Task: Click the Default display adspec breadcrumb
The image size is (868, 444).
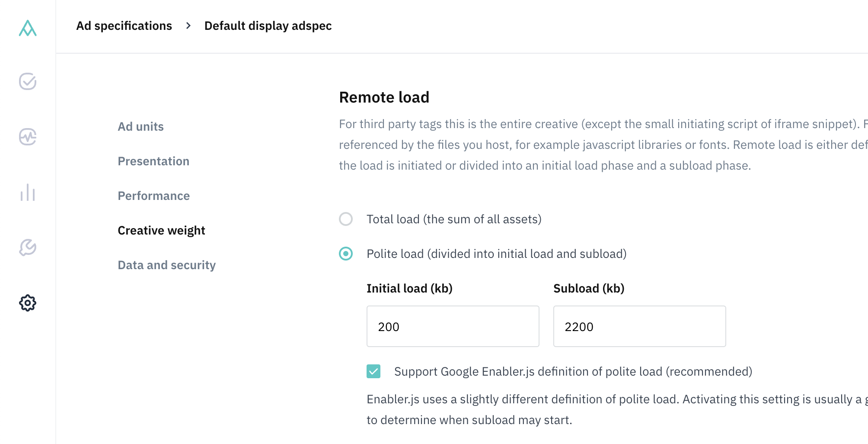Action: click(268, 26)
